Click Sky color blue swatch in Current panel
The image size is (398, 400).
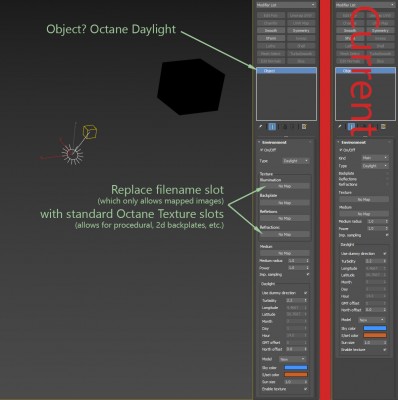[375, 328]
